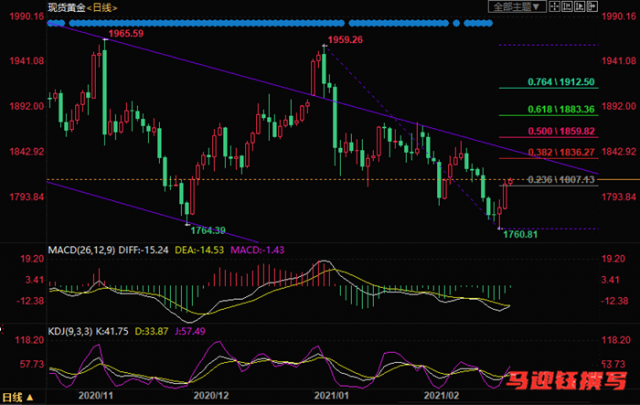
Task: Click the D:33.87 value
Action: 151,331
